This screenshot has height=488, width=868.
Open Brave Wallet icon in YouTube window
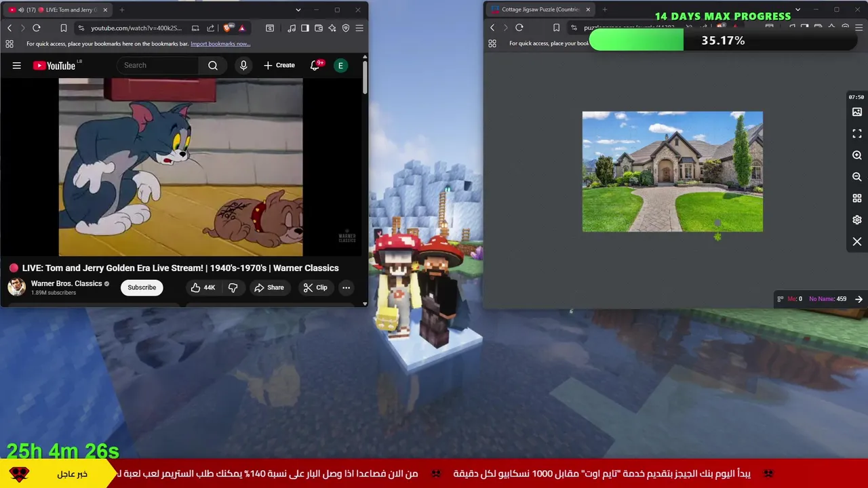[x=319, y=28]
